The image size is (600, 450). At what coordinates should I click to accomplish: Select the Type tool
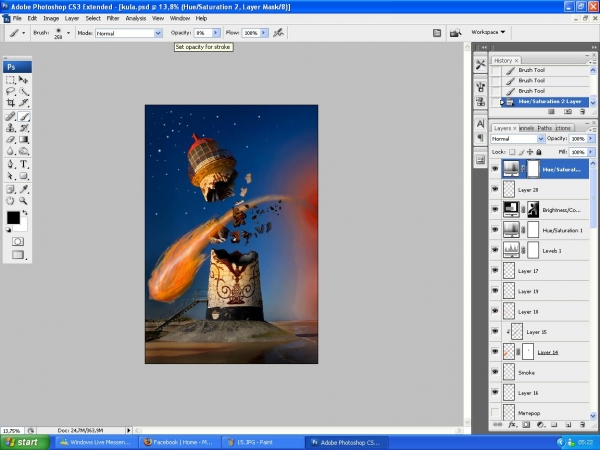click(24, 164)
